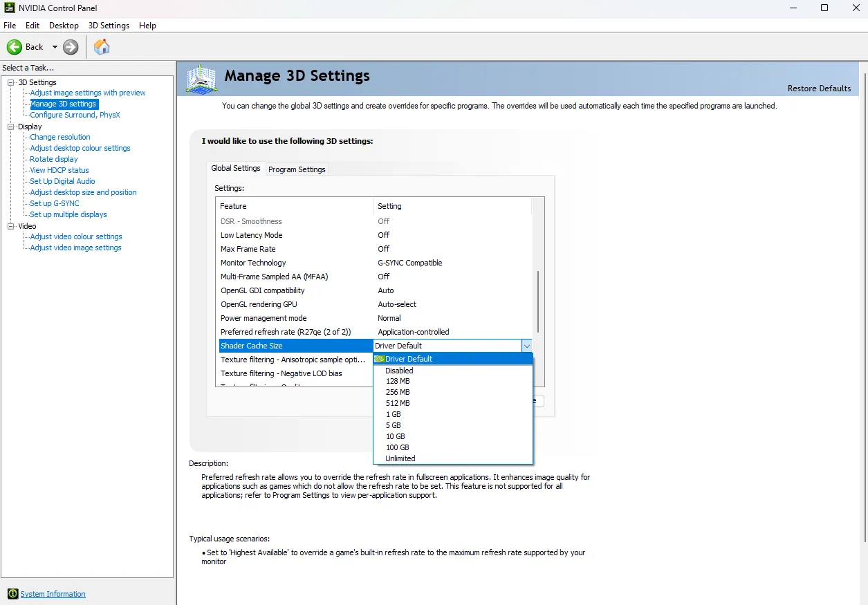This screenshot has height=605, width=868.
Task: Click the Forward arrow icon in toolbar
Action: pyautogui.click(x=71, y=47)
